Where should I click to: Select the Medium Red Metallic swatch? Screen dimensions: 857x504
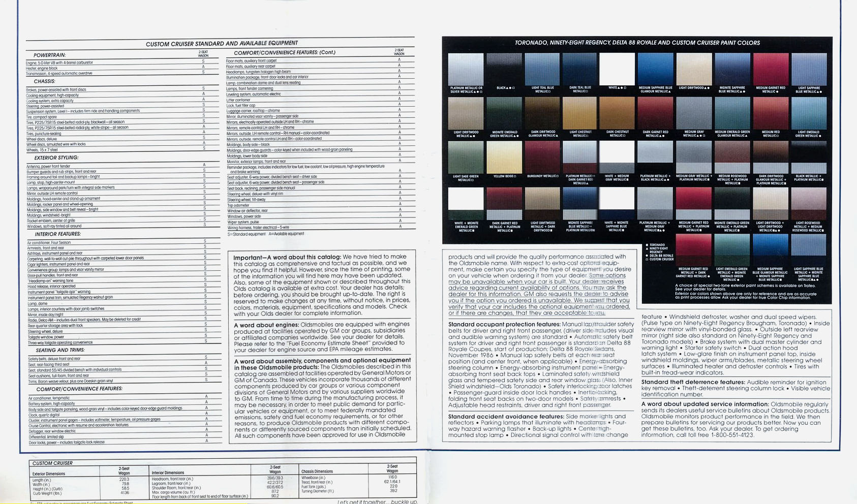point(771,114)
